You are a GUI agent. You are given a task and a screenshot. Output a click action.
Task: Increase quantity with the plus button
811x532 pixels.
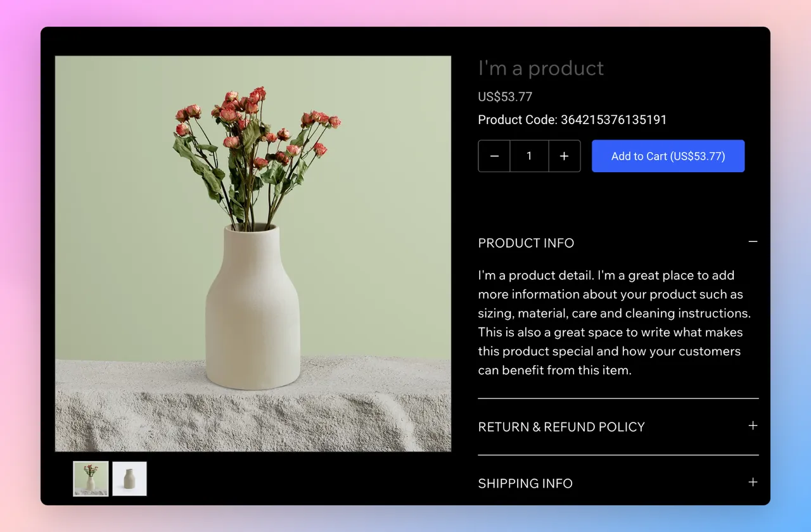564,156
